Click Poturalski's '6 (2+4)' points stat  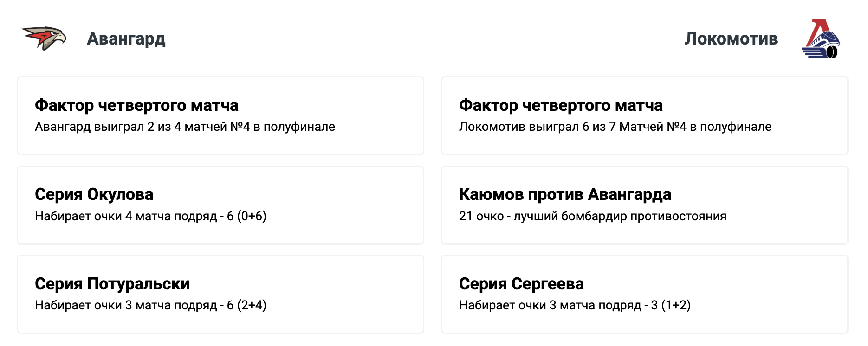pyautogui.click(x=246, y=305)
